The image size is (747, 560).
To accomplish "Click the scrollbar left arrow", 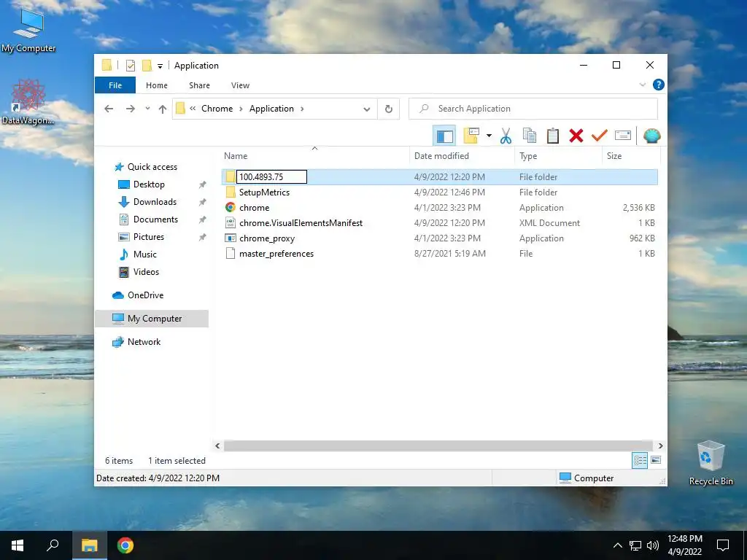I will (217, 446).
